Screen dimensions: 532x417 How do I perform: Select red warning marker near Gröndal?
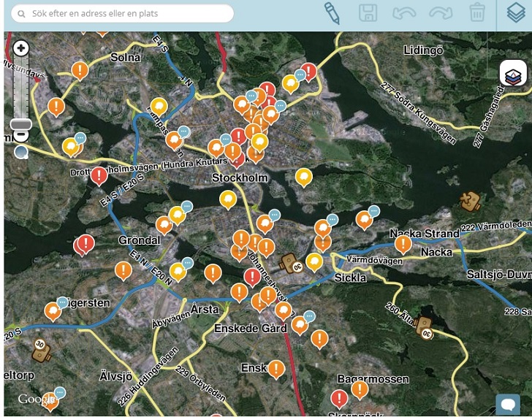86,242
